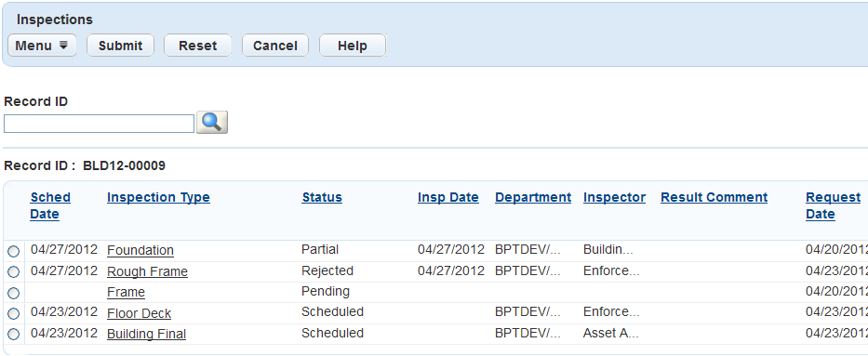Open Help for Inspections
868x356 pixels.
353,46
